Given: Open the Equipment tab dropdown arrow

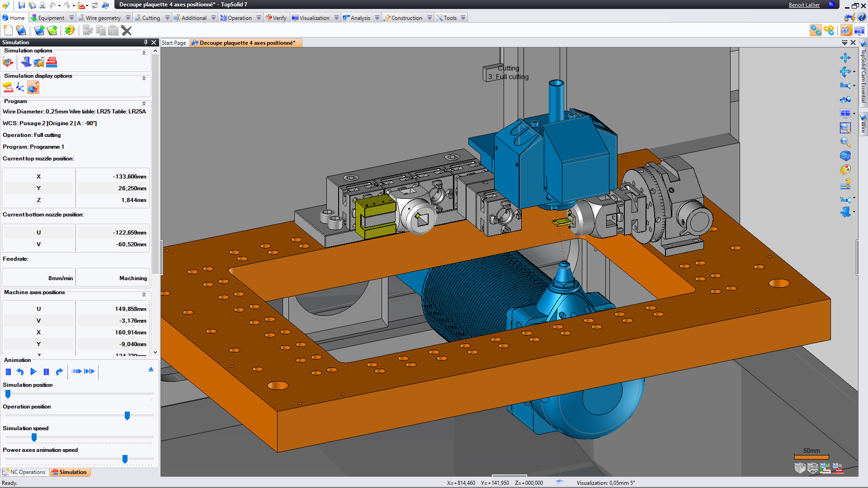Looking at the screenshot, I should click(71, 18).
